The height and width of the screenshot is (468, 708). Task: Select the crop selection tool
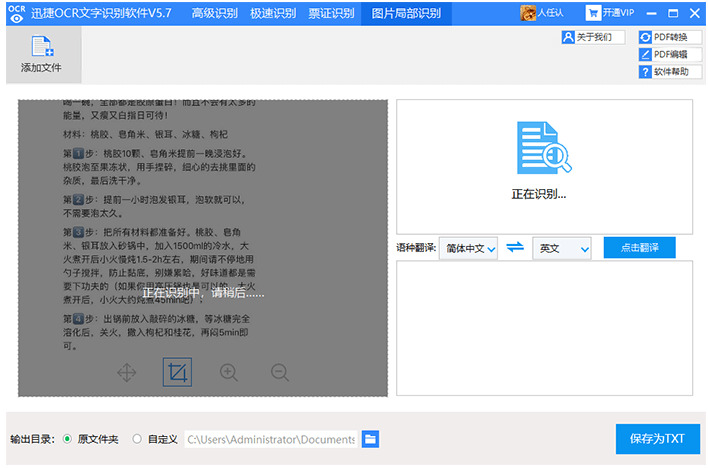tap(177, 373)
